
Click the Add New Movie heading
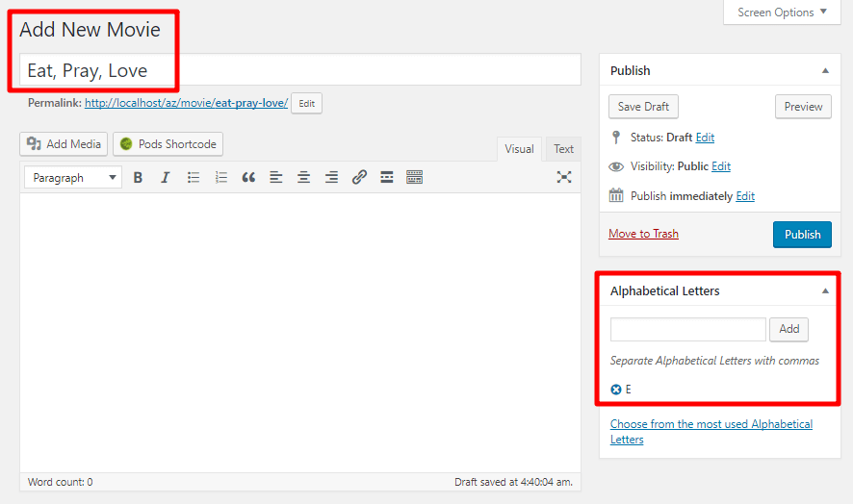coord(90,30)
